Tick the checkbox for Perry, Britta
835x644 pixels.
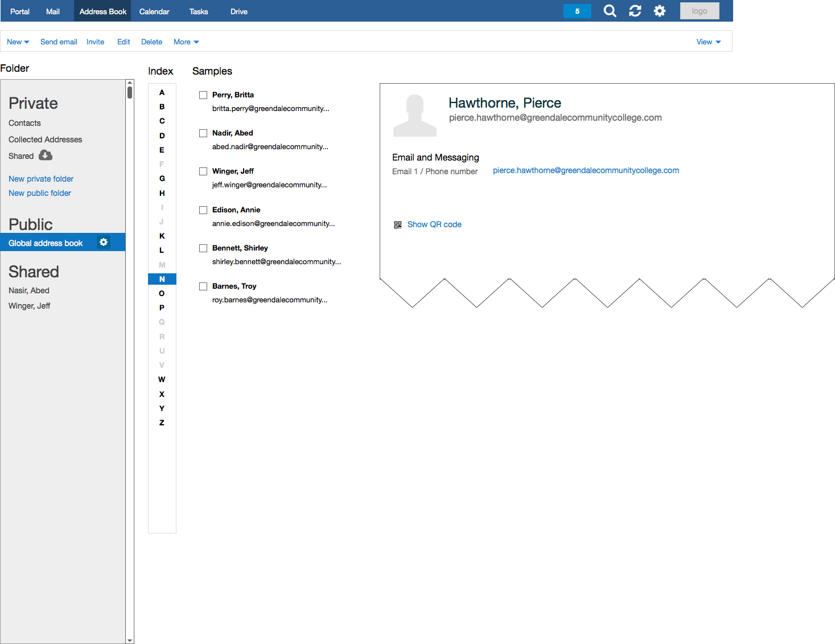coord(203,95)
